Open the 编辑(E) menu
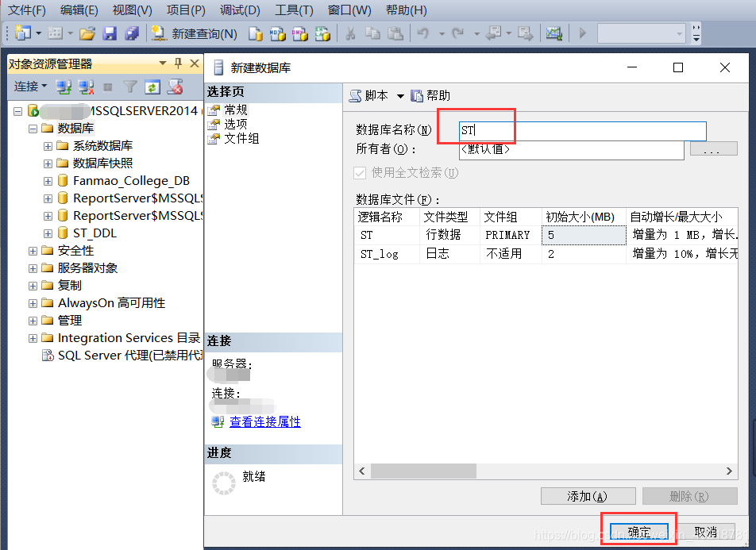This screenshot has height=550, width=756. pyautogui.click(x=79, y=10)
